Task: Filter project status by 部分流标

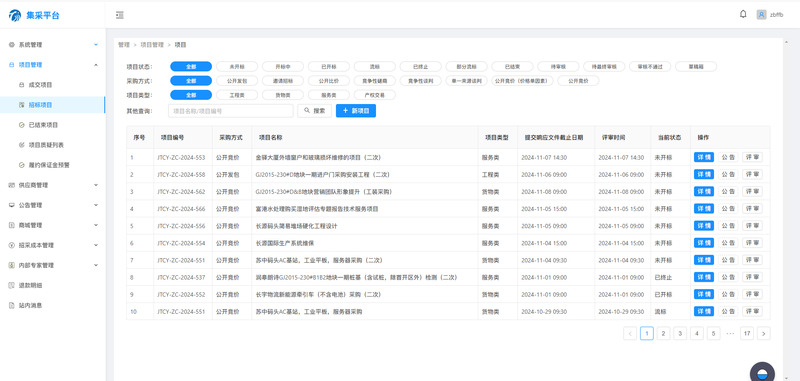Action: pos(466,66)
